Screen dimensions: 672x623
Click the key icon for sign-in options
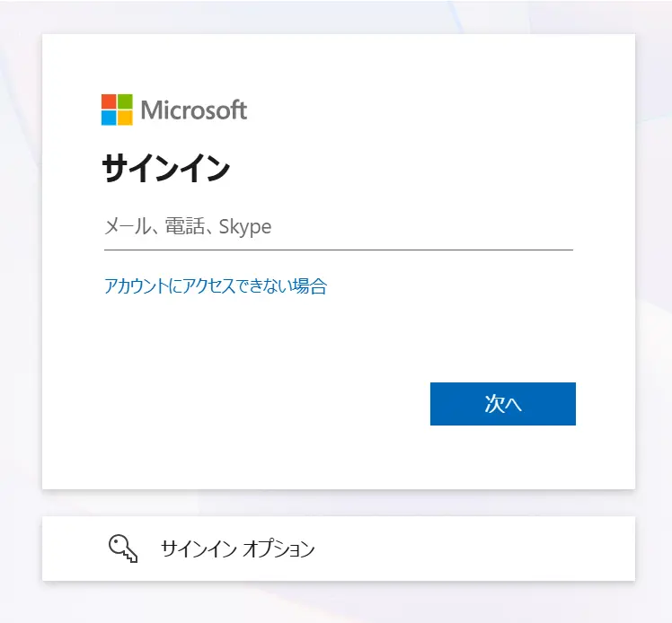point(123,548)
